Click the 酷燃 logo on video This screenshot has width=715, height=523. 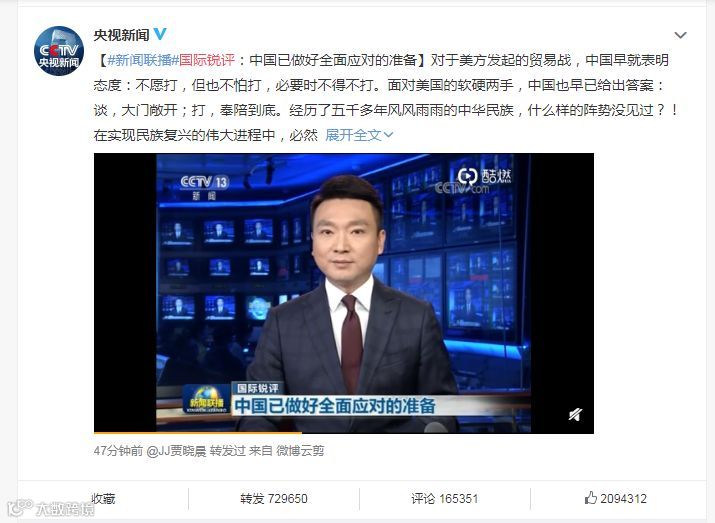pos(484,176)
